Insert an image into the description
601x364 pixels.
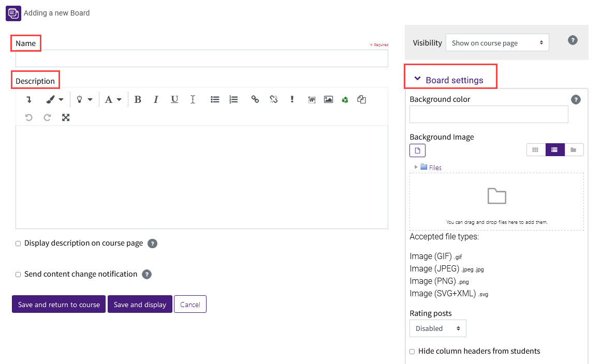coord(328,99)
